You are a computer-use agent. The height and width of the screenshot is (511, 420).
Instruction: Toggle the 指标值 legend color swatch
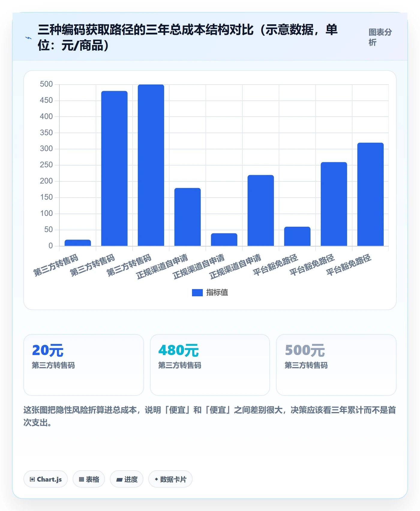(197, 293)
